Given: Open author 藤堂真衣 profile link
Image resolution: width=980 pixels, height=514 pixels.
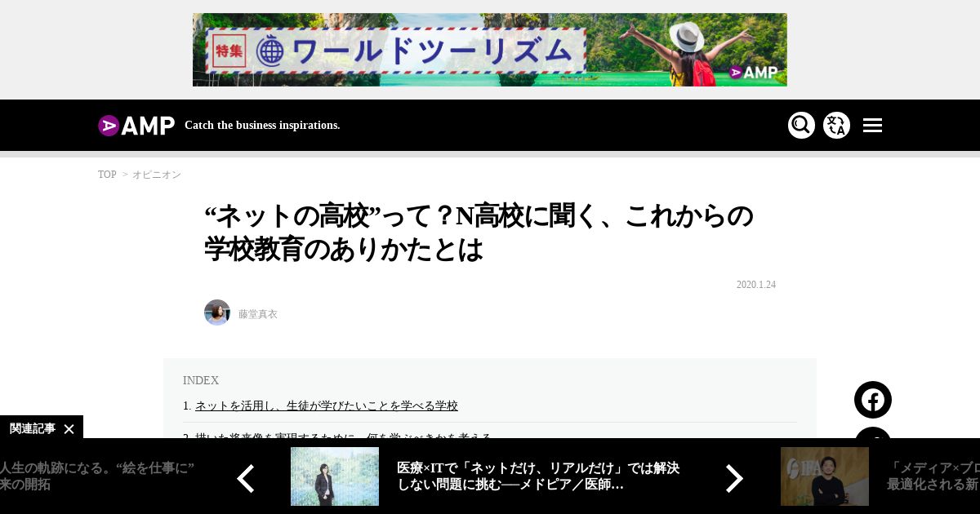Looking at the screenshot, I should (258, 314).
